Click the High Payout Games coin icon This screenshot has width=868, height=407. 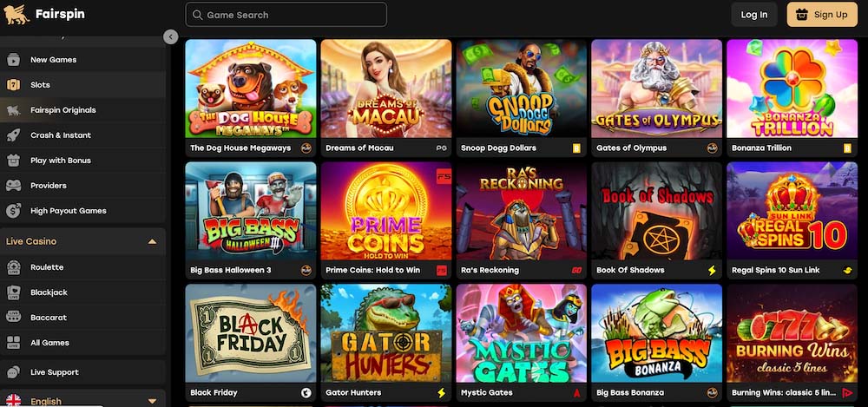(x=13, y=210)
